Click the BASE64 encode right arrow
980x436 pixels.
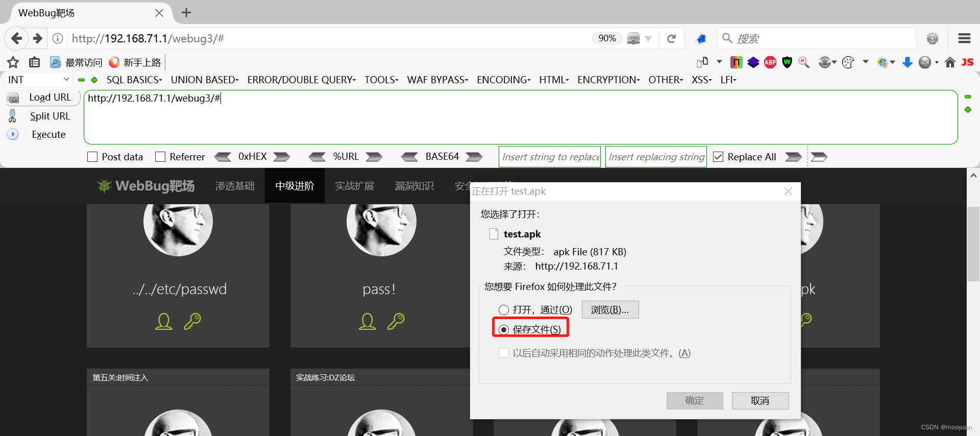(x=474, y=157)
